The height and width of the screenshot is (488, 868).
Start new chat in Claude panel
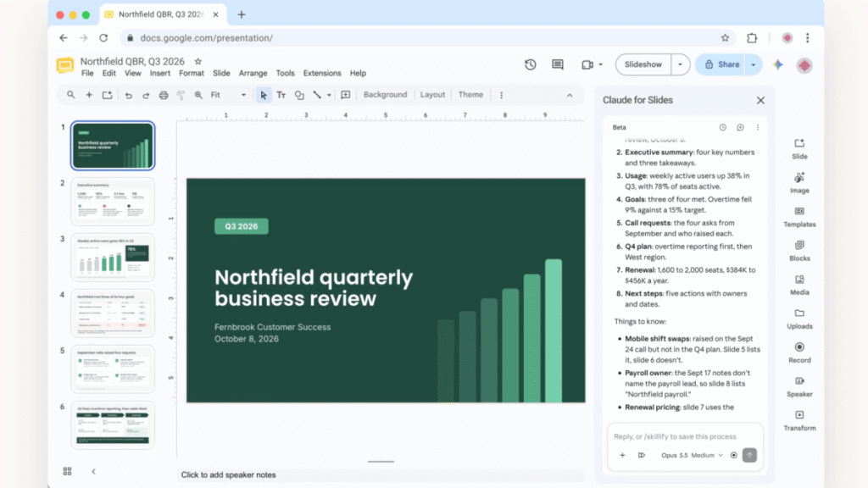740,127
